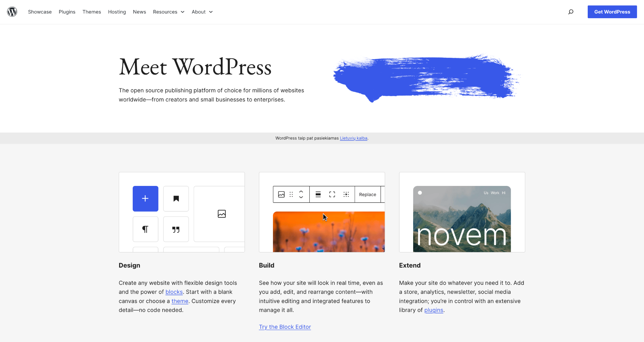Click the WordPress logo icon

(12, 12)
